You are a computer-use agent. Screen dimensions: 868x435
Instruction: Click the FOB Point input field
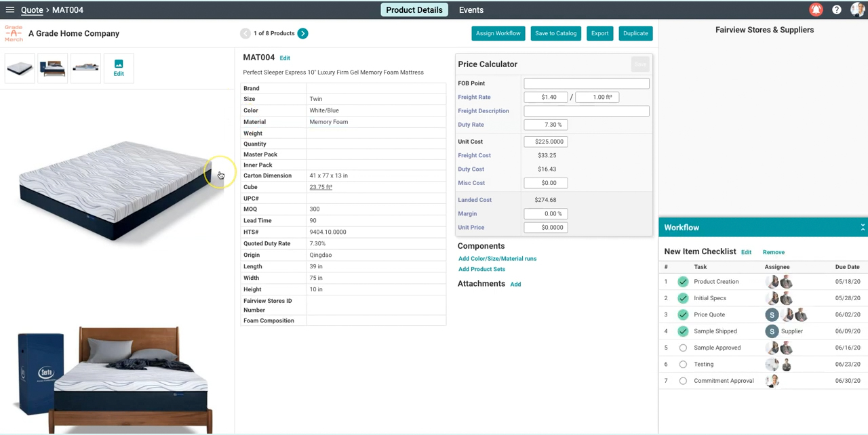[x=586, y=83]
